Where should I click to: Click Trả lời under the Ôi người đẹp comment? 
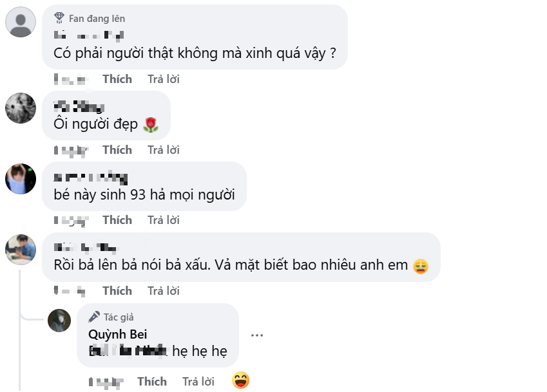[163, 149]
